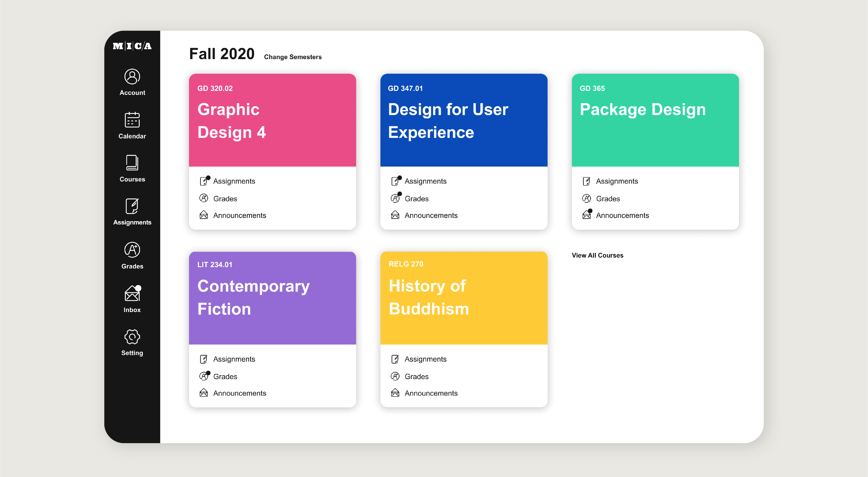Open Grades text link for Contemporary Fiction
The width and height of the screenshot is (868, 477).
[x=225, y=377]
